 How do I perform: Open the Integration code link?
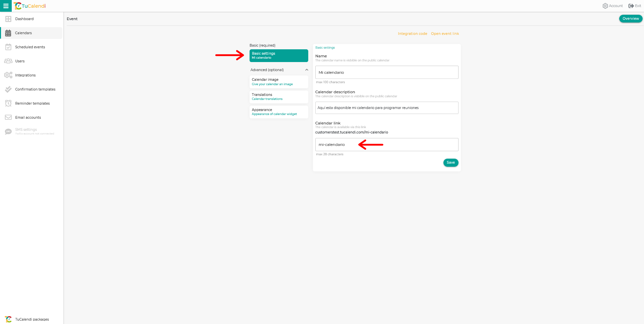tap(413, 34)
